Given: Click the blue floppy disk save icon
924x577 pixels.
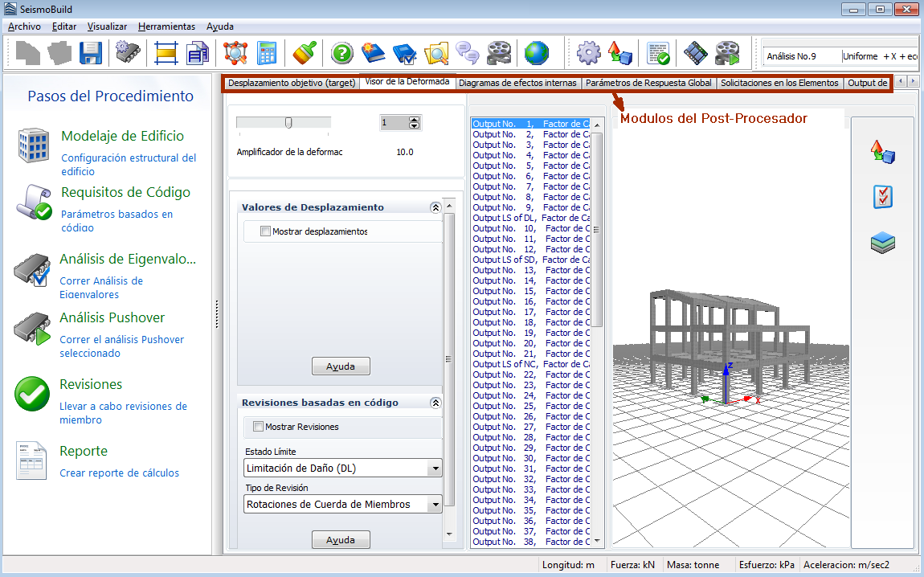Looking at the screenshot, I should pyautogui.click(x=90, y=53).
